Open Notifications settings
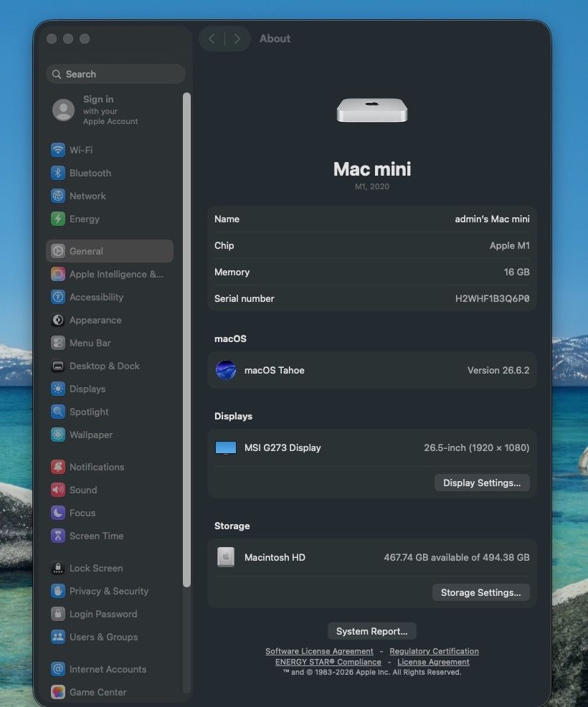 click(110, 467)
